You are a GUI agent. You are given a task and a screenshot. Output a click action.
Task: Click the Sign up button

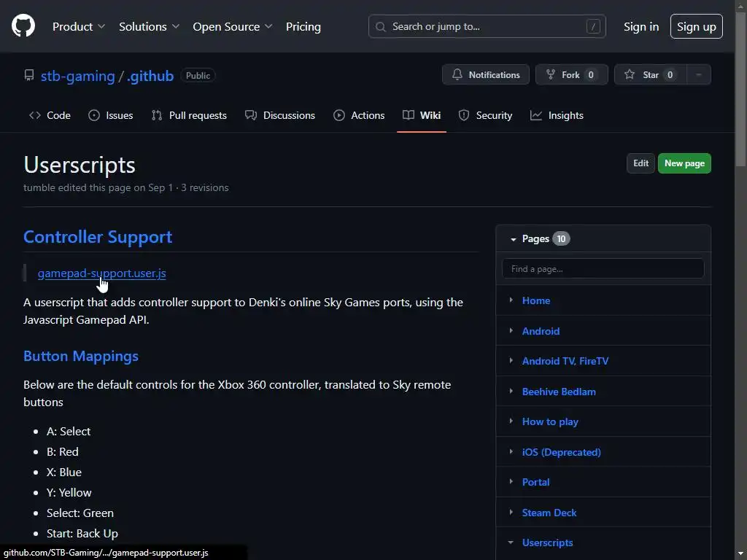pos(696,26)
